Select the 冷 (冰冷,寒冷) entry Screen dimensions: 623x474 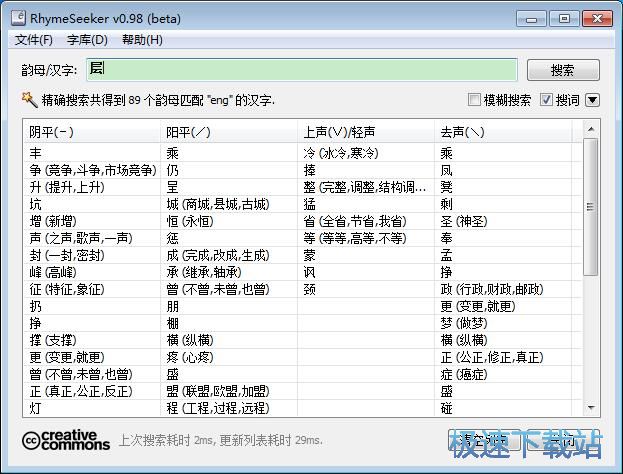pyautogui.click(x=341, y=153)
